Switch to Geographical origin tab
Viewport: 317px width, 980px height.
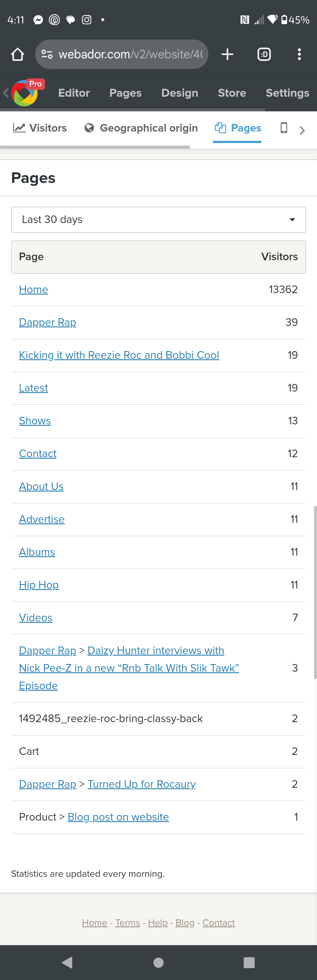click(x=141, y=128)
